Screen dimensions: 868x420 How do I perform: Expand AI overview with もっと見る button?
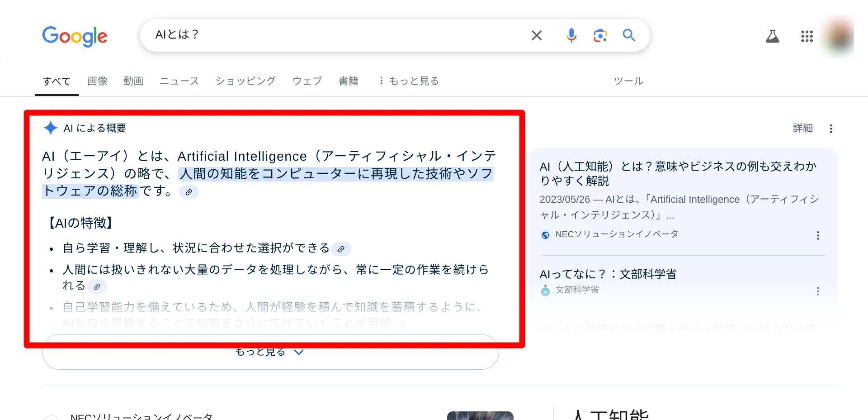(270, 352)
